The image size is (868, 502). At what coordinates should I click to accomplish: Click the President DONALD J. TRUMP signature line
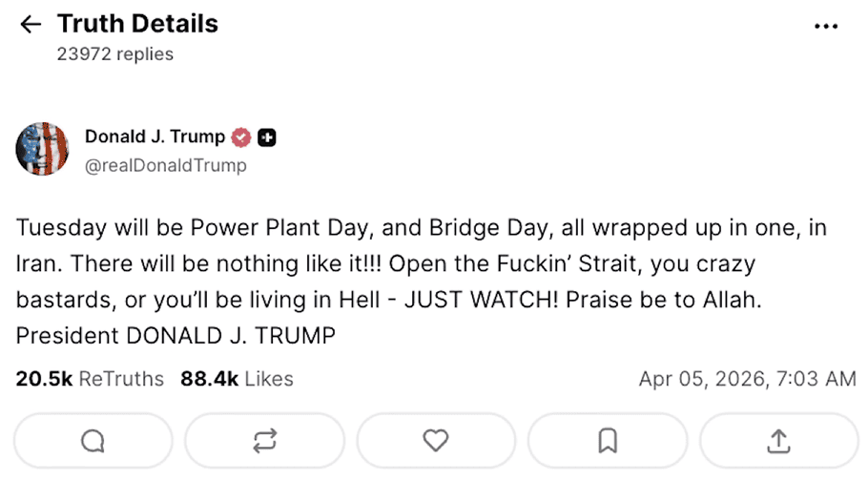click(x=176, y=336)
